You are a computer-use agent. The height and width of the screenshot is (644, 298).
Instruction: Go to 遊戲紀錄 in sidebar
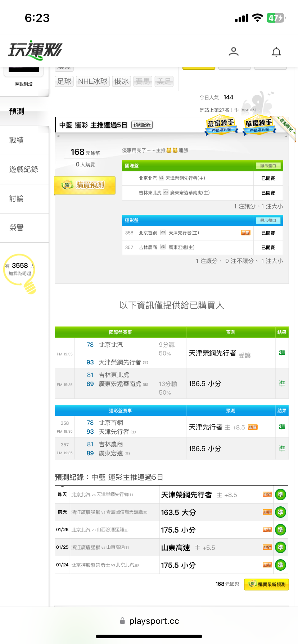(x=24, y=169)
